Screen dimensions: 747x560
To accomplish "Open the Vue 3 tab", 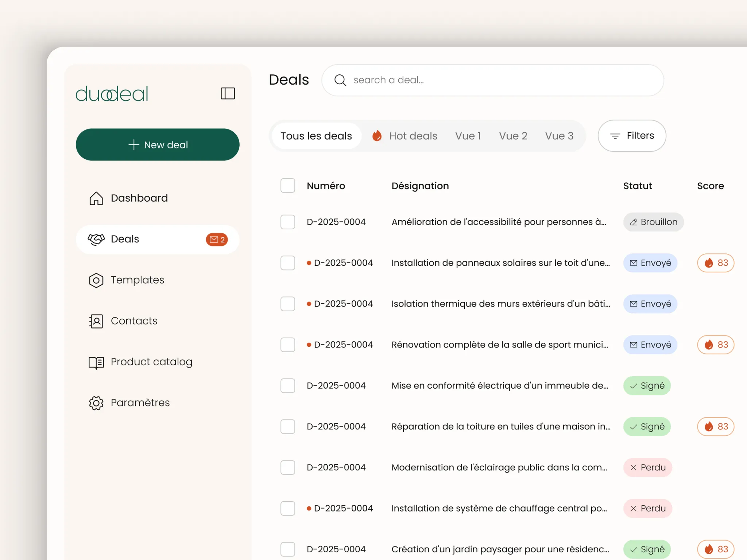I will pos(559,136).
